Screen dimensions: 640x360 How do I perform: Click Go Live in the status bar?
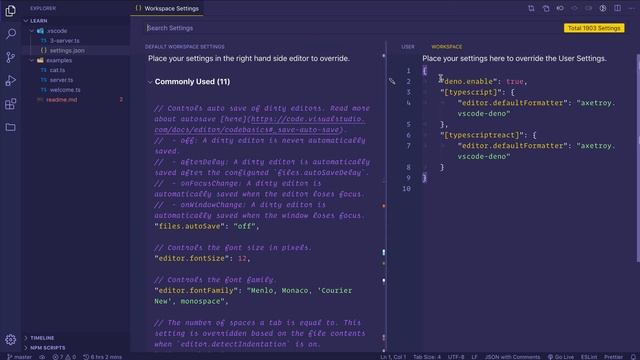561,357
